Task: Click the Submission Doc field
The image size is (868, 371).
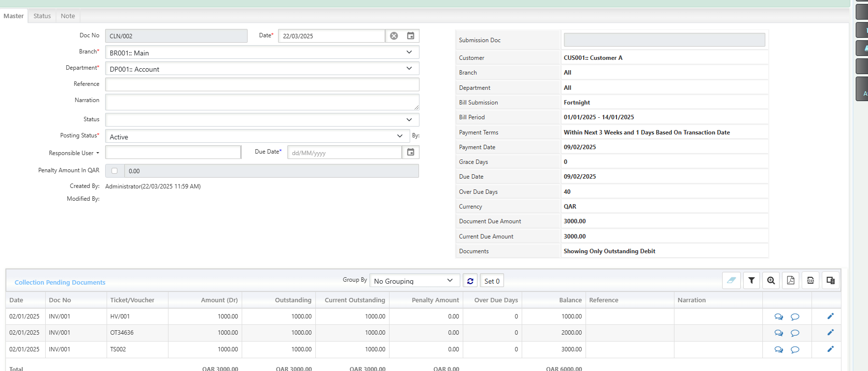Action: coord(664,40)
